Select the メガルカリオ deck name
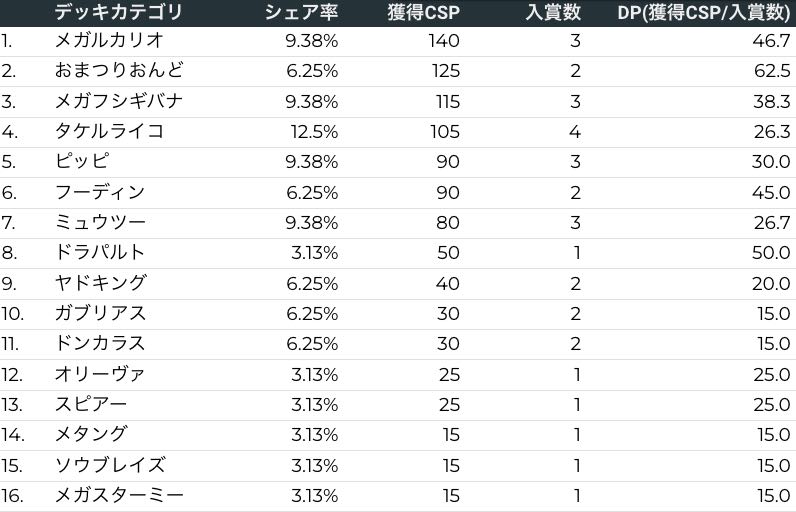796x512 pixels. (x=109, y=41)
